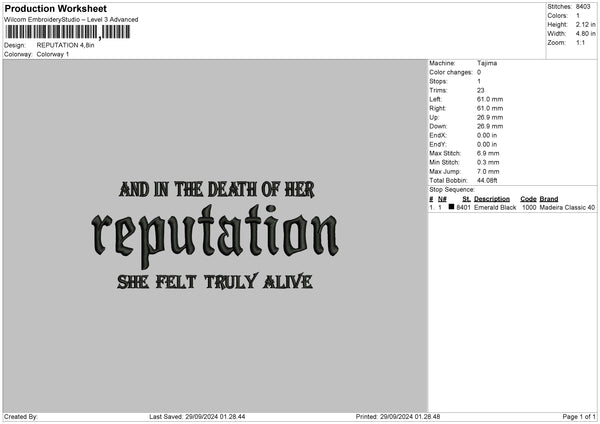Image resolution: width=600 pixels, height=424 pixels.
Task: Click EndY value 0.00 in
Action: 487,145
